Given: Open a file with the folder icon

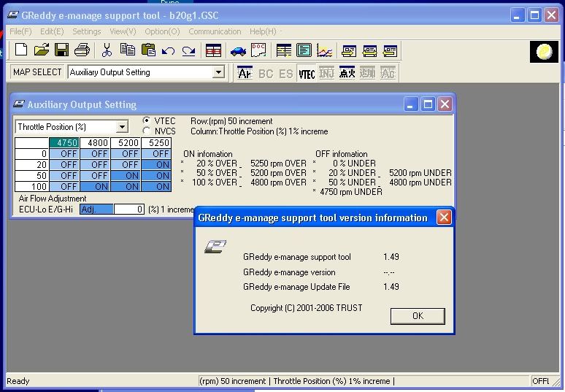Looking at the screenshot, I should [x=42, y=50].
